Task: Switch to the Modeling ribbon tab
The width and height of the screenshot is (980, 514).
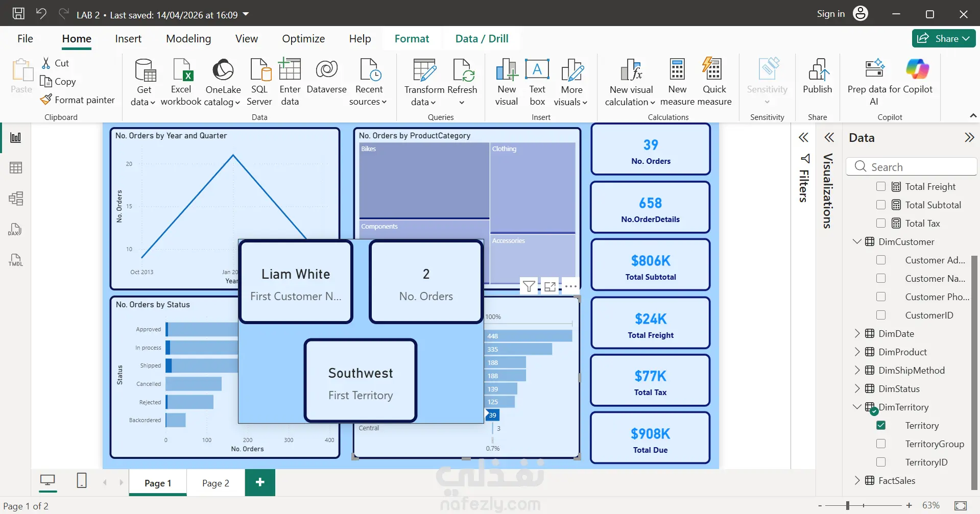Action: coord(188,39)
